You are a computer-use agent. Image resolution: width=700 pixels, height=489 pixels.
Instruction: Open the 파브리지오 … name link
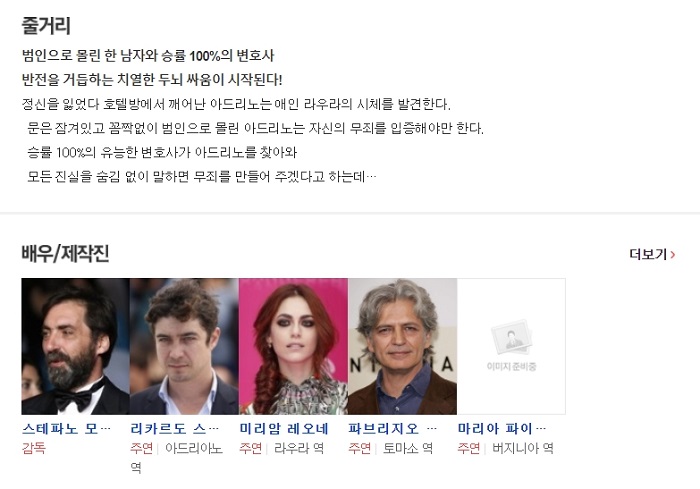click(x=392, y=429)
